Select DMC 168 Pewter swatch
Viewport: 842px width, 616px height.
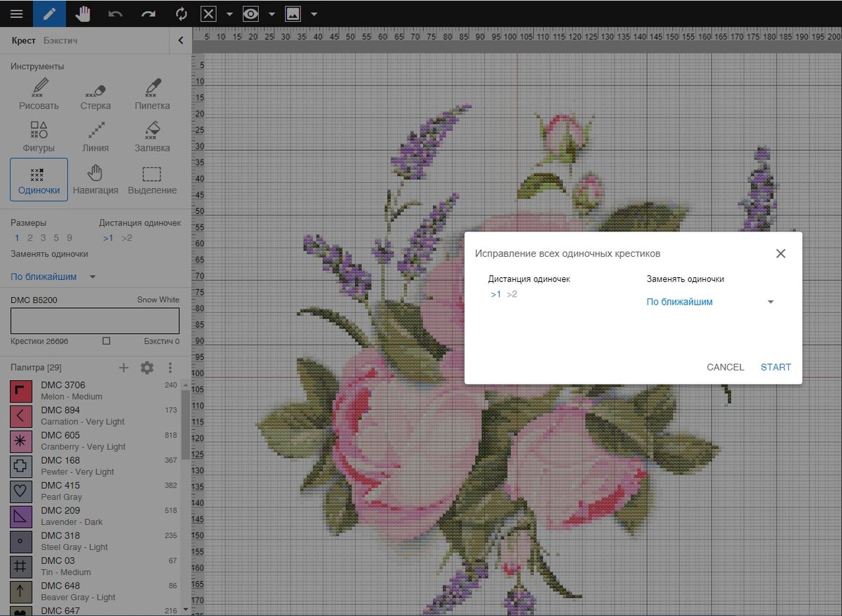point(20,466)
